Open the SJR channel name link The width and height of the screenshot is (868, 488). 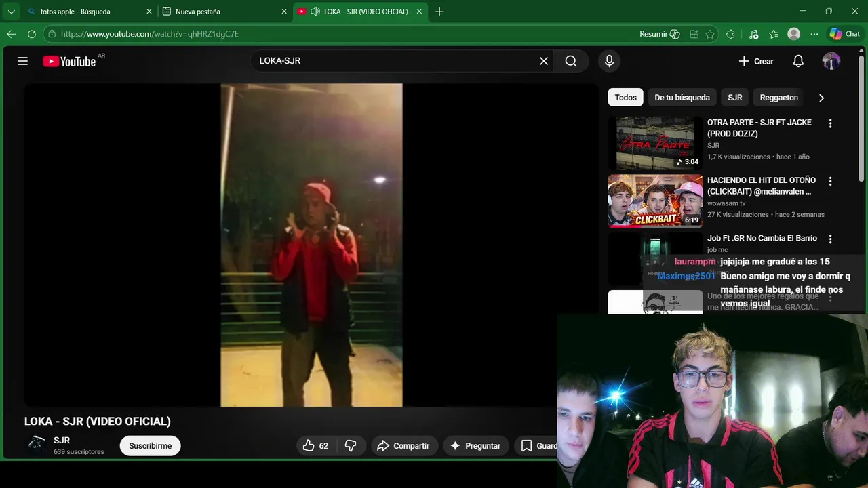[62, 441]
